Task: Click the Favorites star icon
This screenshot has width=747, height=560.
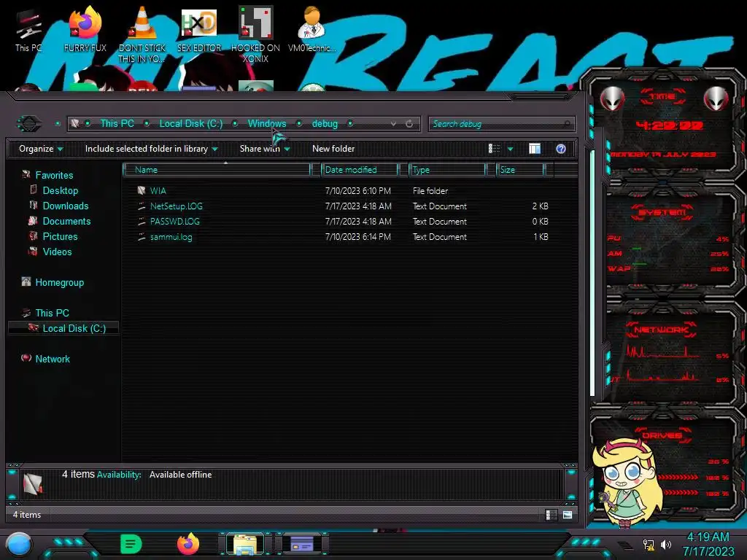Action: point(26,175)
